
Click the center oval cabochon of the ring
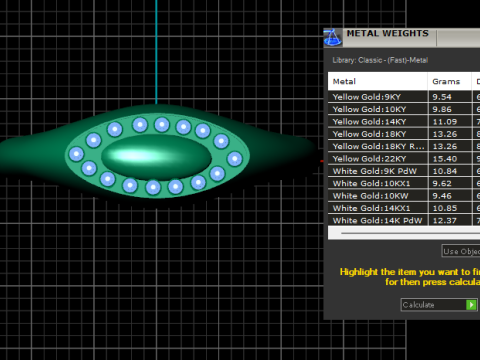[x=156, y=157]
